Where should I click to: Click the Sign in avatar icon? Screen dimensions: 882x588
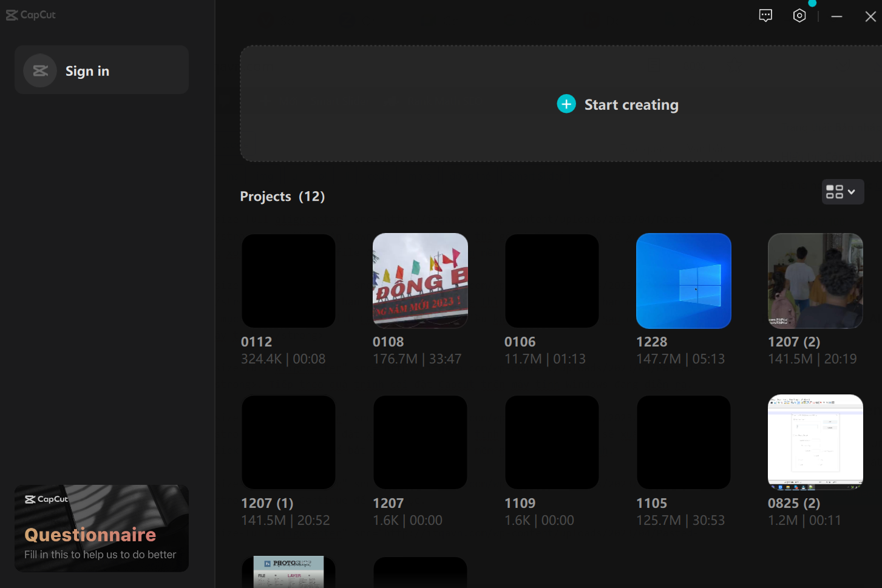click(40, 71)
